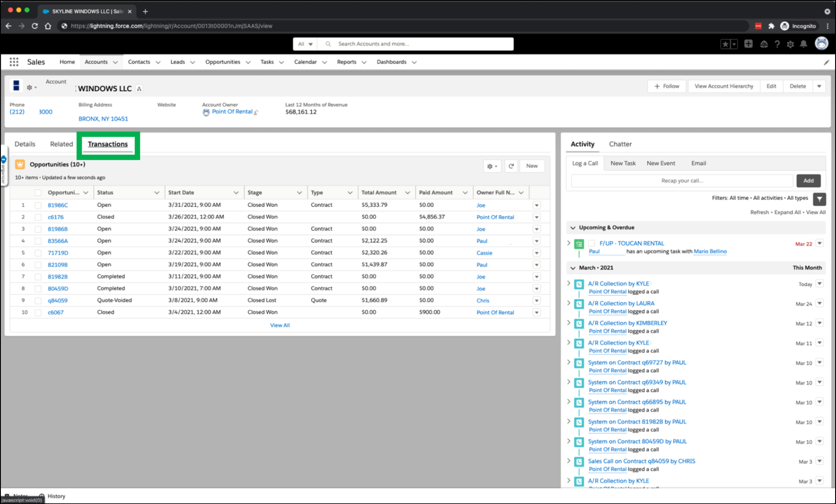Click the notifications bell icon
The width and height of the screenshot is (836, 504).
pyautogui.click(x=803, y=44)
